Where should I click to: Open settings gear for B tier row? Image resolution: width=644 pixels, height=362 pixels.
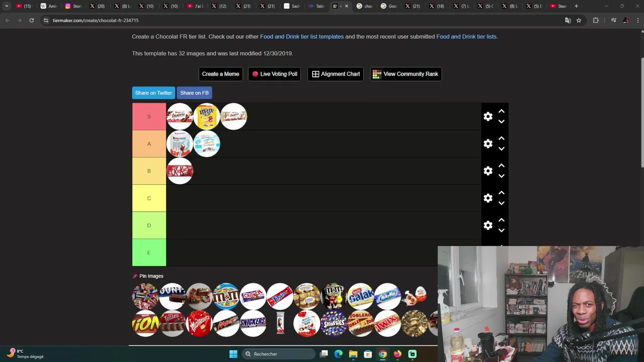click(x=488, y=171)
